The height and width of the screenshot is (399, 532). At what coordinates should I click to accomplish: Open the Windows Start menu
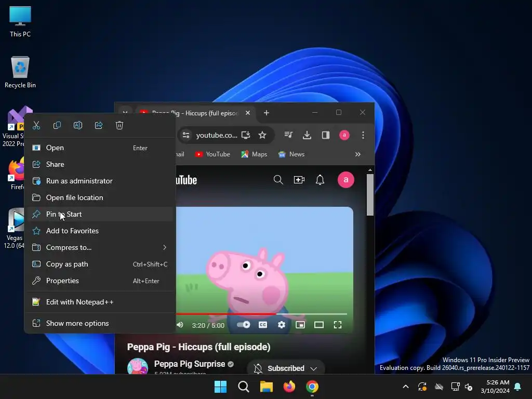(x=220, y=387)
